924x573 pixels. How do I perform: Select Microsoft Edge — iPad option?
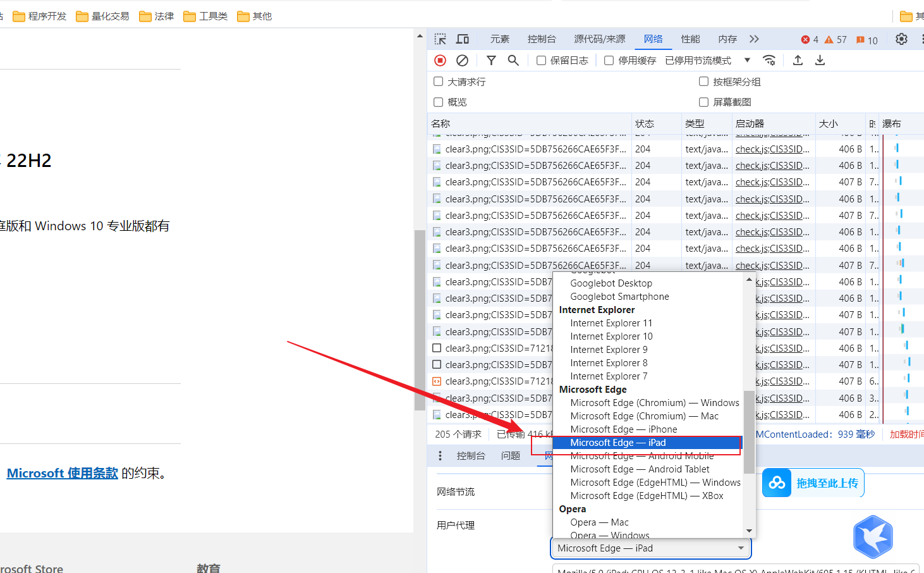point(647,443)
